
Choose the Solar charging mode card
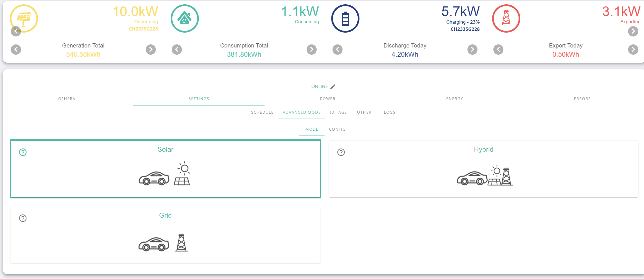point(165,169)
